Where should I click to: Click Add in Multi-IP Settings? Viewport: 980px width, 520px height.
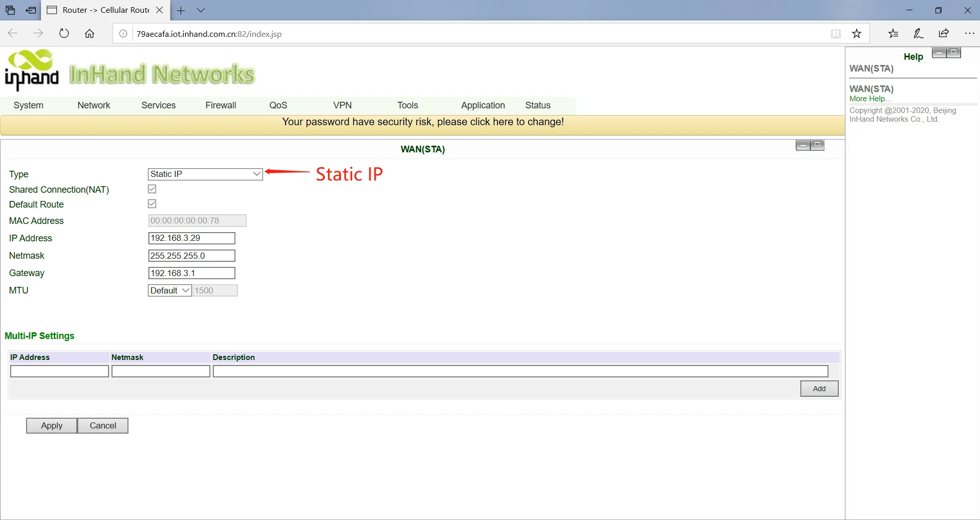pos(819,389)
